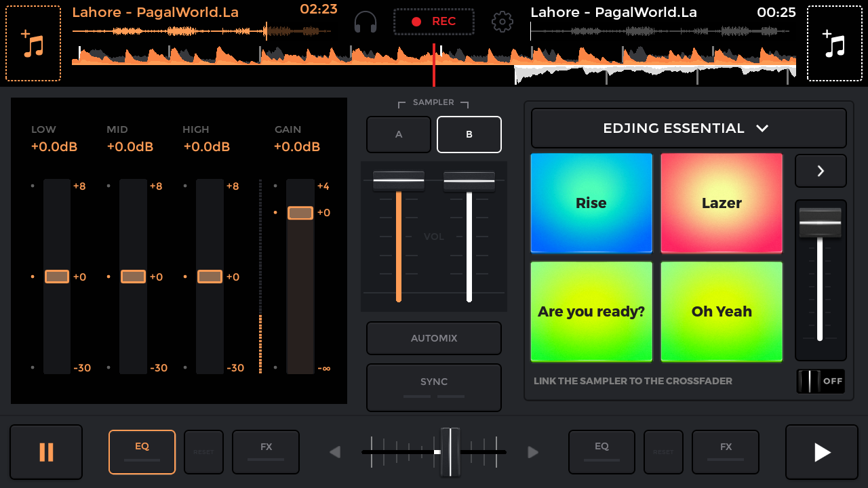Enable EQ on the right deck

pyautogui.click(x=601, y=452)
